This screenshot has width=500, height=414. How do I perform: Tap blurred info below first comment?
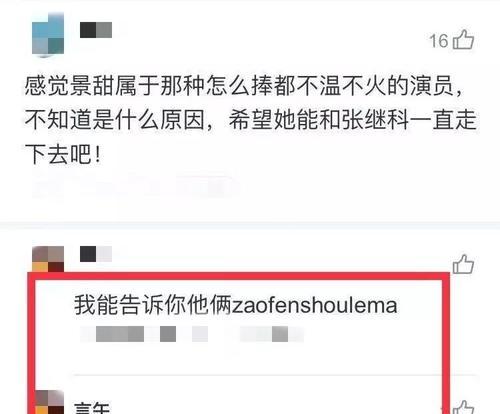[x=135, y=185]
